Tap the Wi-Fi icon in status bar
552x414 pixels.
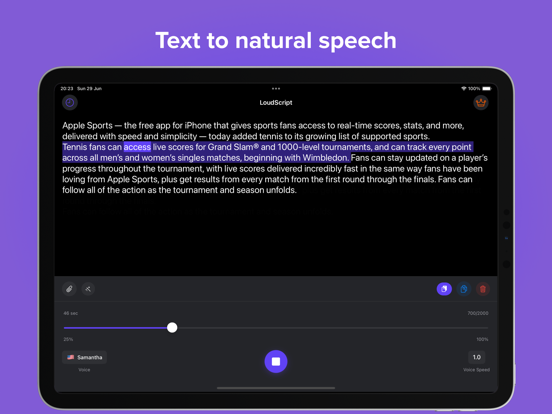pyautogui.click(x=464, y=89)
